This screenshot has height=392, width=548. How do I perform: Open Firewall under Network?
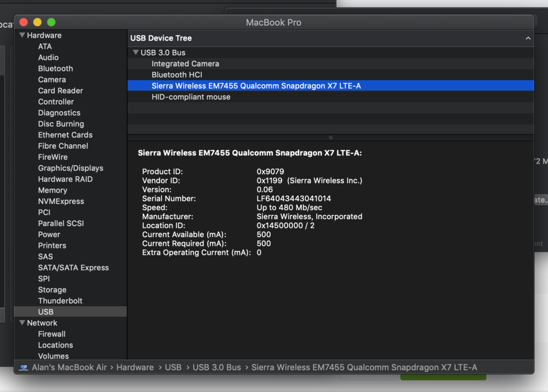52,334
